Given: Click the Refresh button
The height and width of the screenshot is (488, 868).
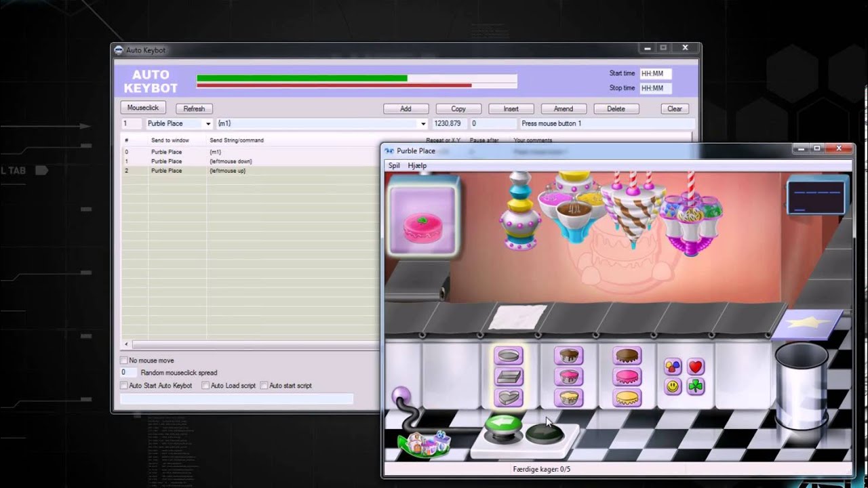Looking at the screenshot, I should tap(194, 108).
